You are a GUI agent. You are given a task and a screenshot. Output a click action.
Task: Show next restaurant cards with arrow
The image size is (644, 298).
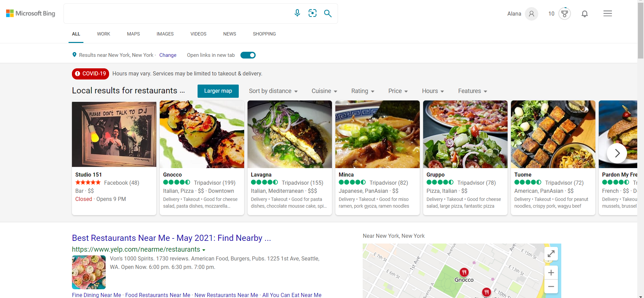point(617,153)
